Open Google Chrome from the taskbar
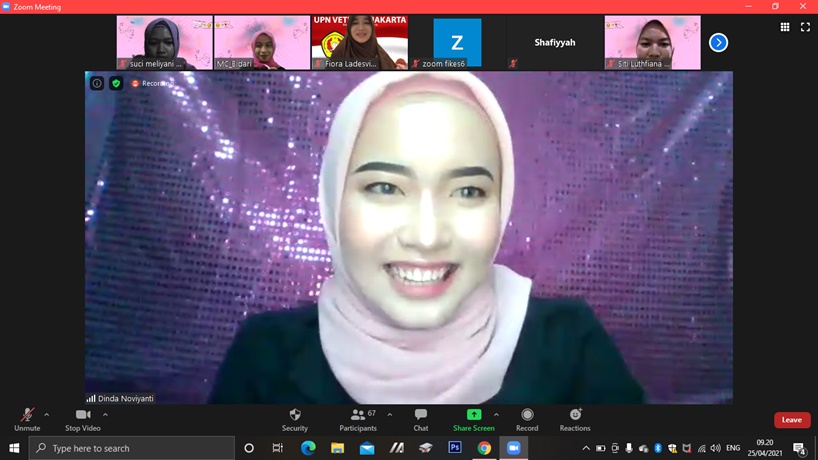 (484, 448)
